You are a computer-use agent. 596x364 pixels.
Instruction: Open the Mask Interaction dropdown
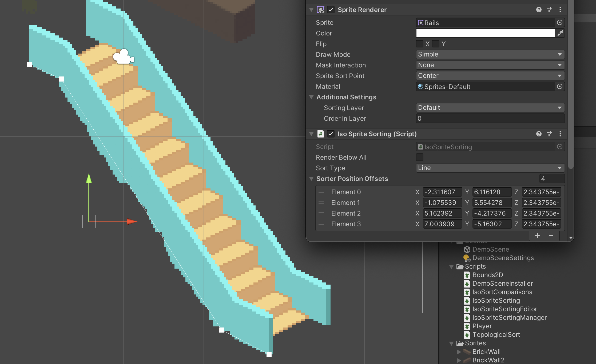[490, 65]
